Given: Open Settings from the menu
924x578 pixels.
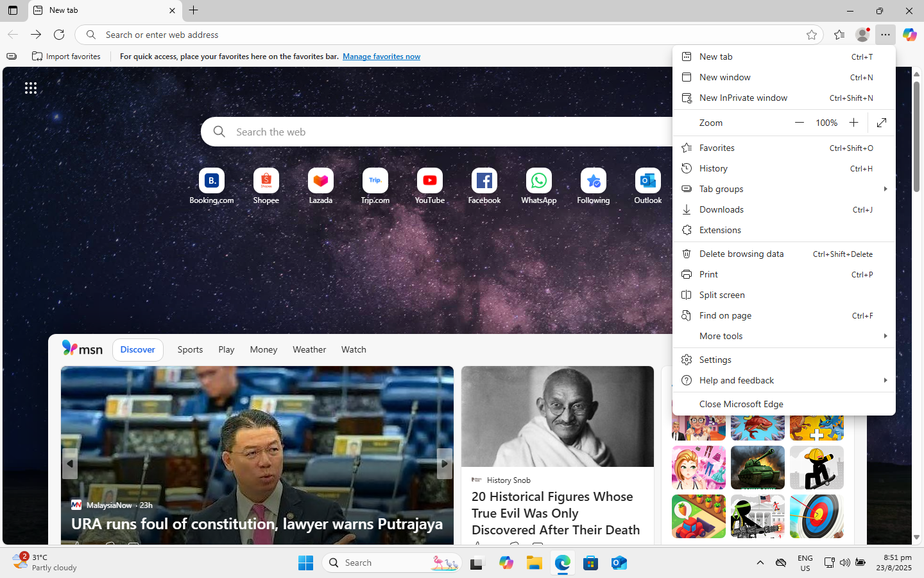Looking at the screenshot, I should coord(784,360).
